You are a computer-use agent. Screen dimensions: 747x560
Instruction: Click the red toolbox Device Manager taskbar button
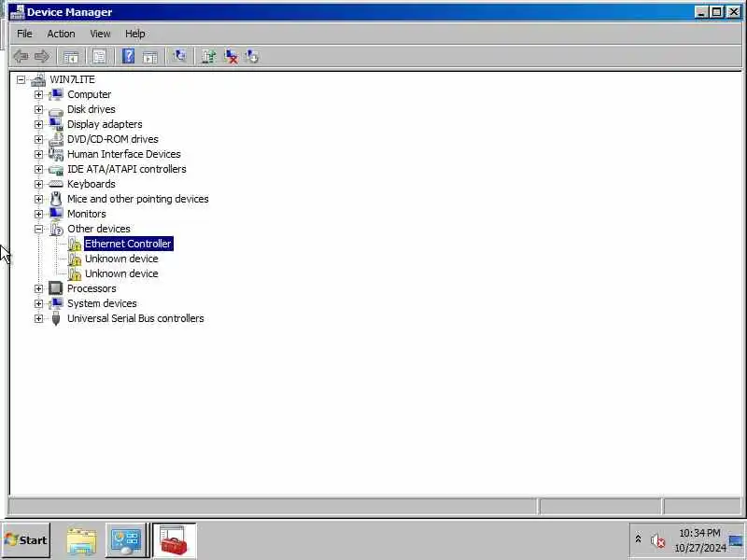174,540
